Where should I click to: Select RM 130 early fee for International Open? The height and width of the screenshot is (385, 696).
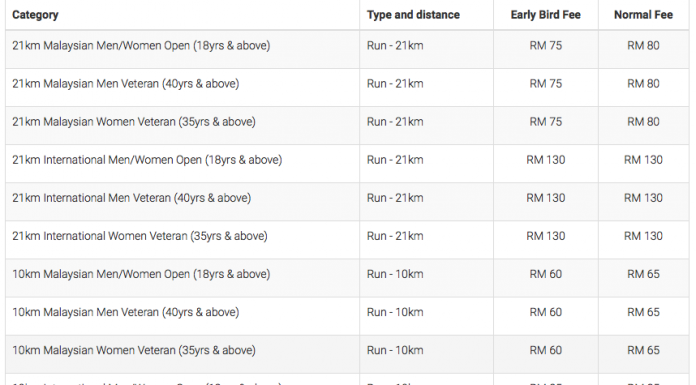546,160
